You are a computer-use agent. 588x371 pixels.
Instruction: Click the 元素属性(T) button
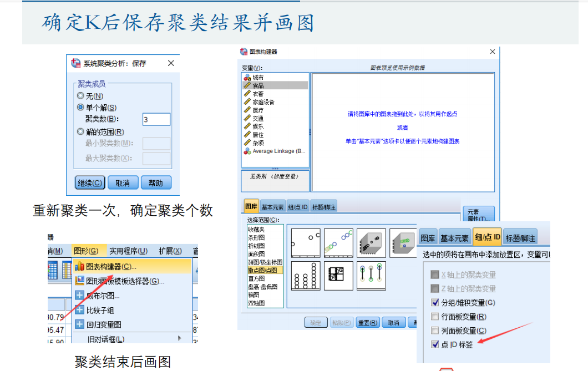(479, 215)
